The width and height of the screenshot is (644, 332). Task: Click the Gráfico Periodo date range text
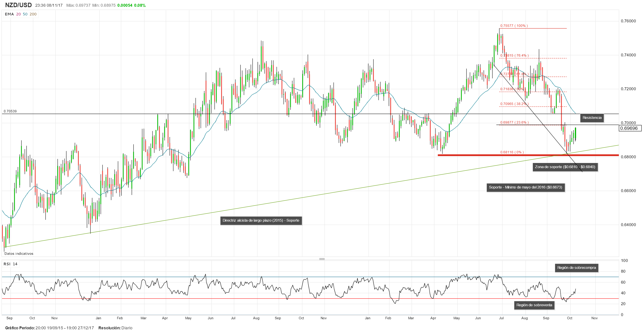click(x=49, y=328)
